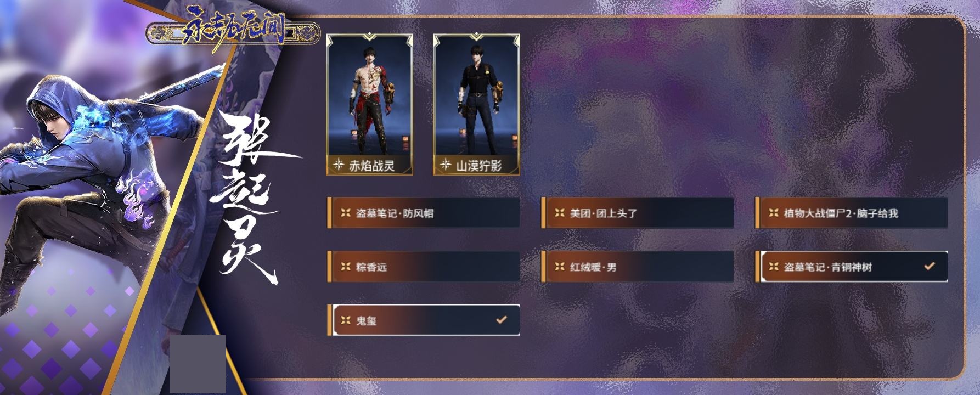The width and height of the screenshot is (980, 395).
Task: Select the 山漠狩影 skin card
Action: pyautogui.click(x=476, y=105)
